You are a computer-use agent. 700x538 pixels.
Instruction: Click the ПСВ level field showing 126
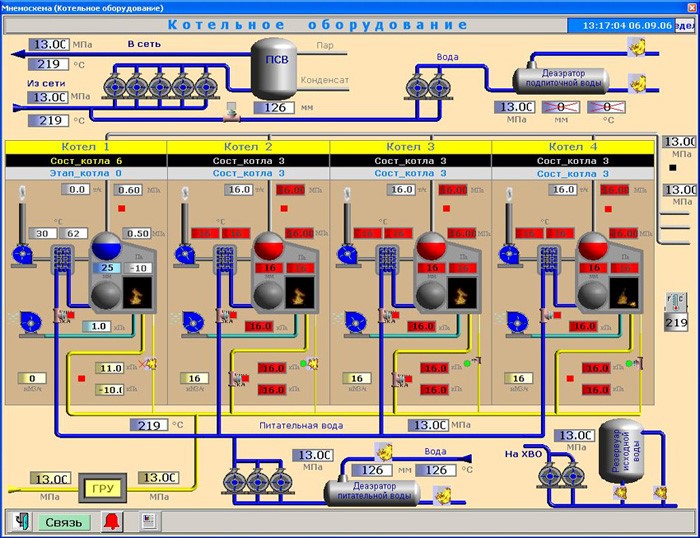click(274, 108)
